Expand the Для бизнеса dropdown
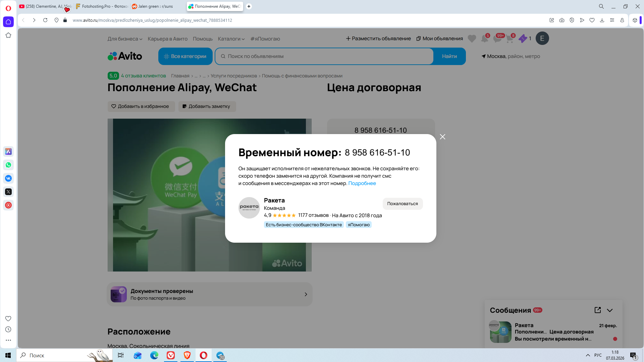This screenshot has width=644, height=362. (x=125, y=39)
